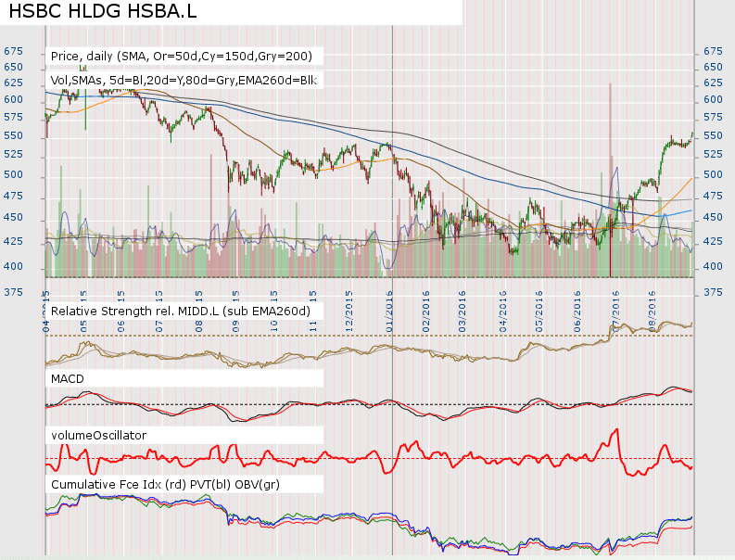Select the 06/2016 date axis label
The image size is (735, 560).
click(577, 312)
